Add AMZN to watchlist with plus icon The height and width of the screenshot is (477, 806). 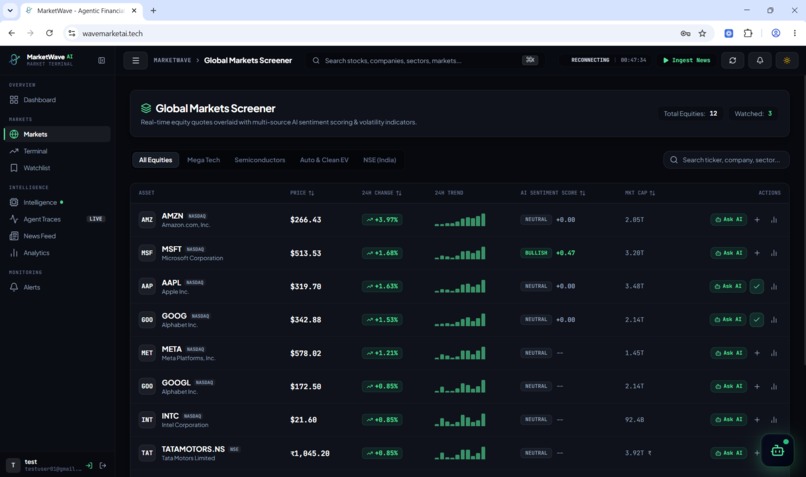pyautogui.click(x=757, y=219)
